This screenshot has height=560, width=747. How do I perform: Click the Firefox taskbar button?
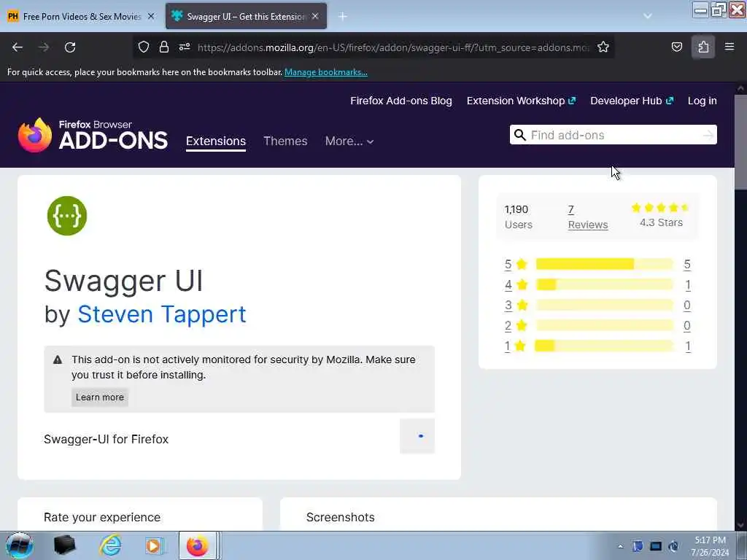click(197, 545)
